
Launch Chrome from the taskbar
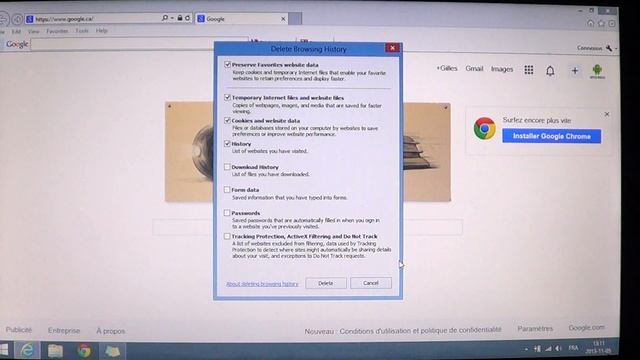tap(84, 351)
